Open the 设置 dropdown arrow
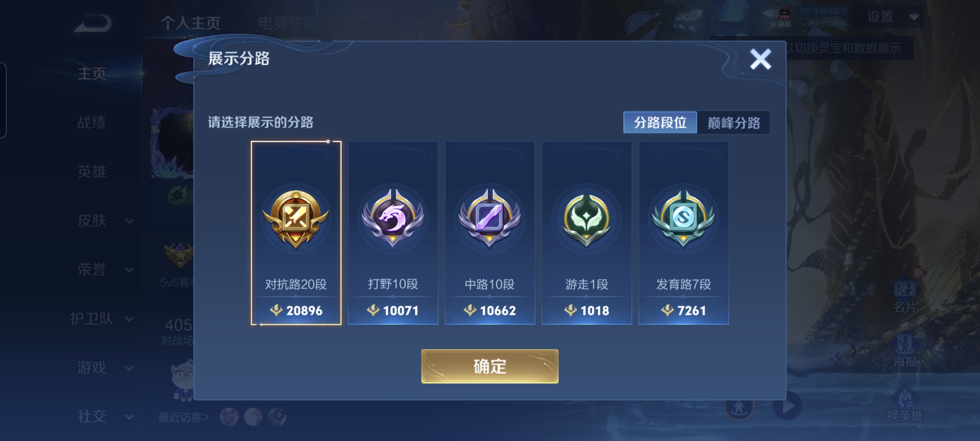980x441 pixels. point(914,17)
